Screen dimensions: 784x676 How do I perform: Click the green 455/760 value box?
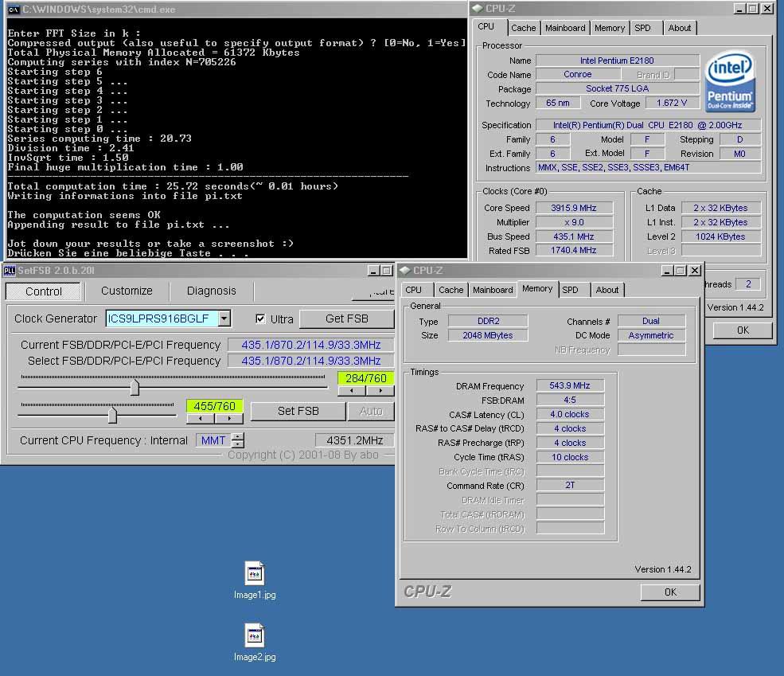pyautogui.click(x=214, y=406)
